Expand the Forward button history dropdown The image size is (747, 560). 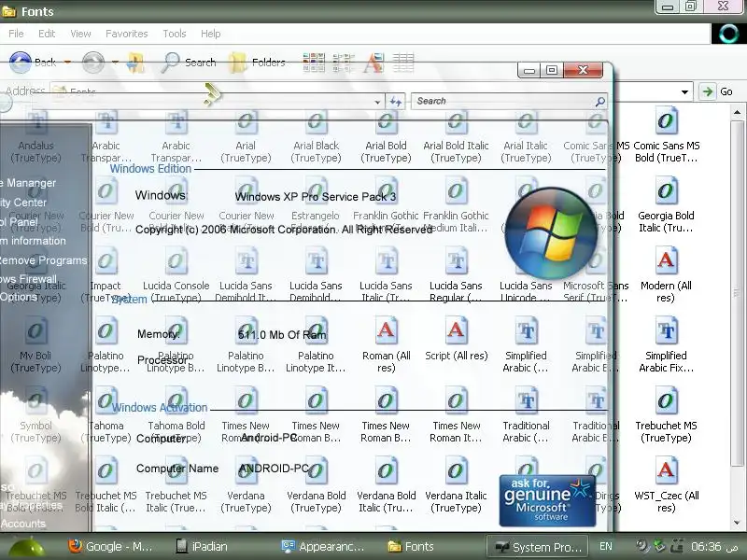tap(115, 63)
